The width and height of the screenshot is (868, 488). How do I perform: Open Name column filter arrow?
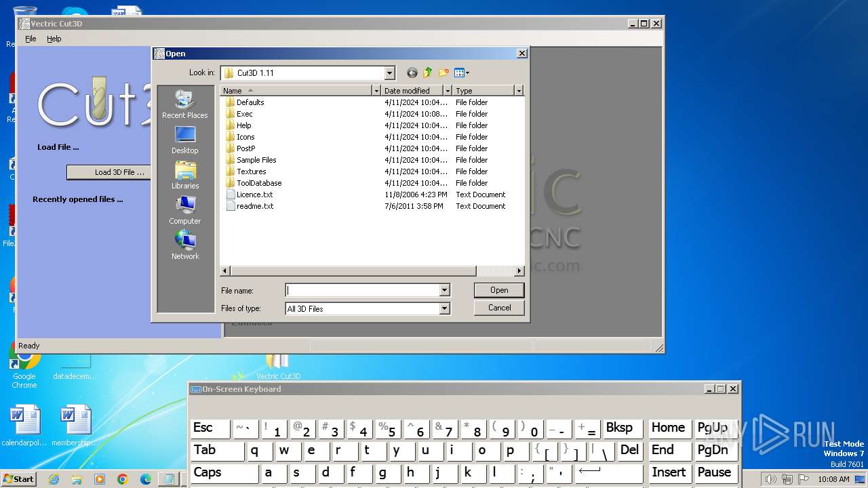point(376,90)
